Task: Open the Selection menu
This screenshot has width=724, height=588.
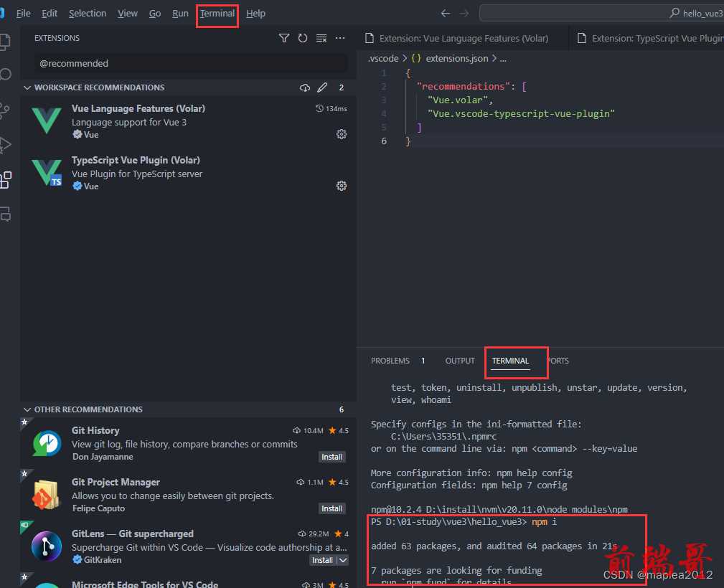Action: [88, 14]
